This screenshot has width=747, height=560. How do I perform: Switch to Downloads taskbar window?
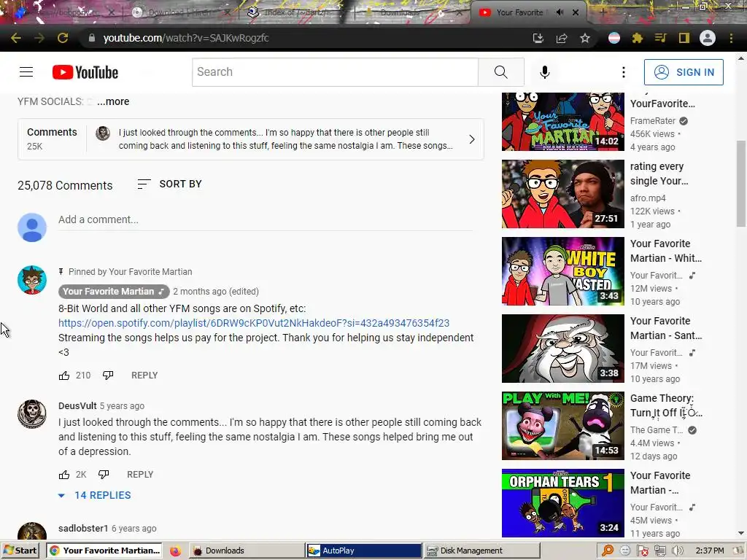coord(246,551)
